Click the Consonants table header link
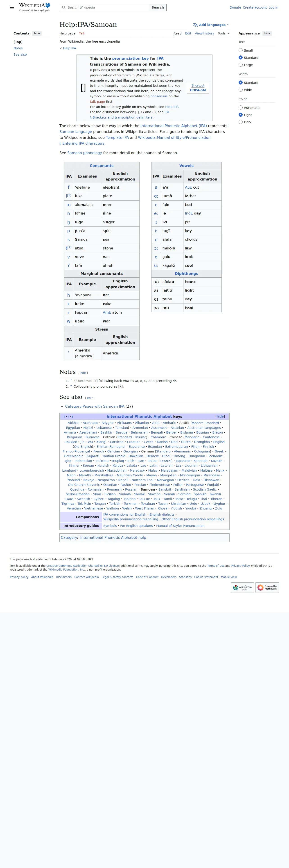The image size is (289, 868). coord(102,166)
